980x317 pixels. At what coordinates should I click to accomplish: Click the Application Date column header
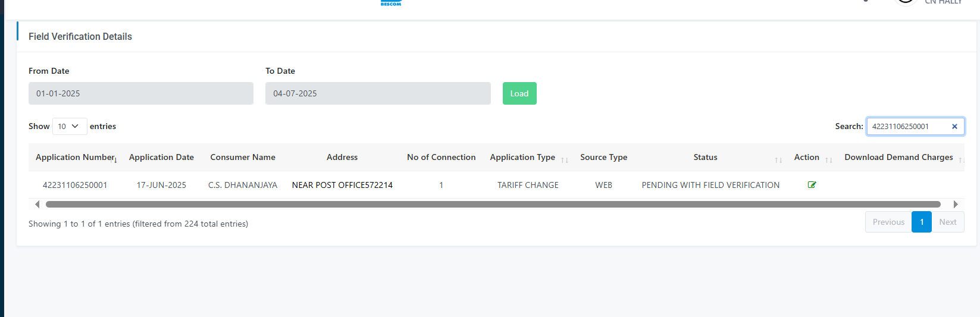161,158
